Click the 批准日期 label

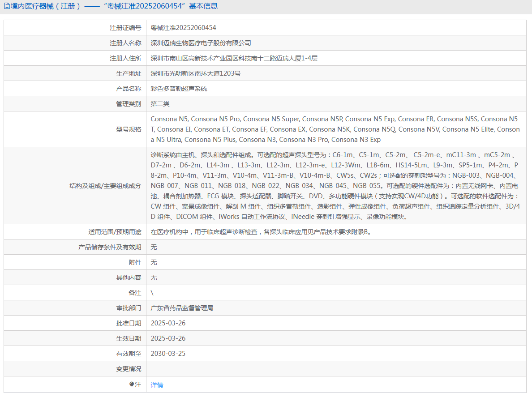128,323
